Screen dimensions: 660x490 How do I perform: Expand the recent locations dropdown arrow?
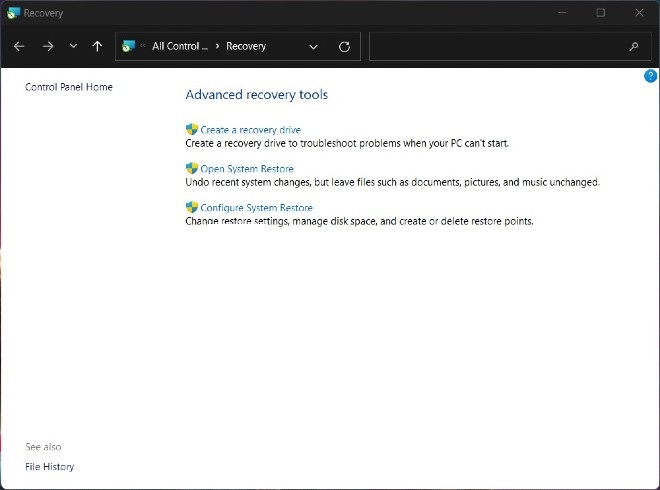[x=73, y=46]
